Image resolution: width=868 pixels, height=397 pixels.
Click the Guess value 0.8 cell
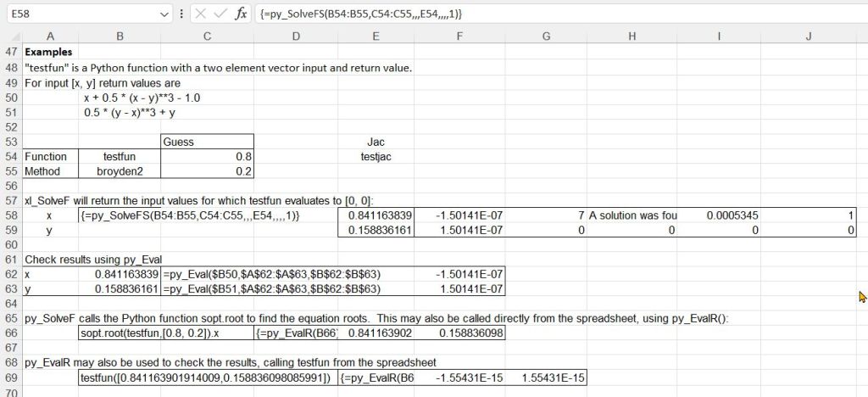point(207,157)
